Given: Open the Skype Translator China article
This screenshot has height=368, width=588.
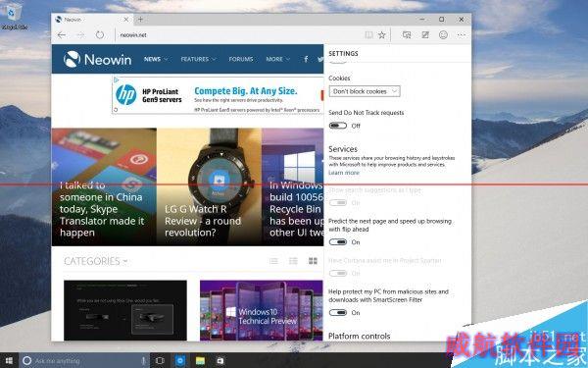Looking at the screenshot, I should 104,187.
